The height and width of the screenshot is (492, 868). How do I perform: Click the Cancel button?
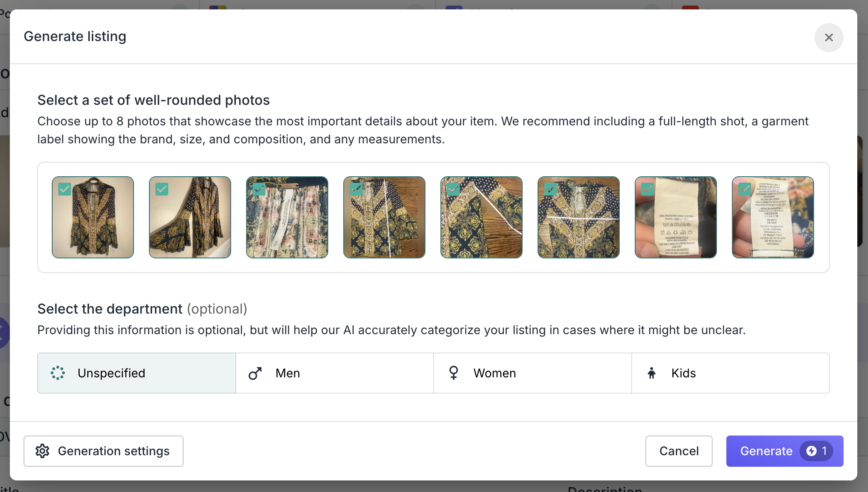click(679, 451)
